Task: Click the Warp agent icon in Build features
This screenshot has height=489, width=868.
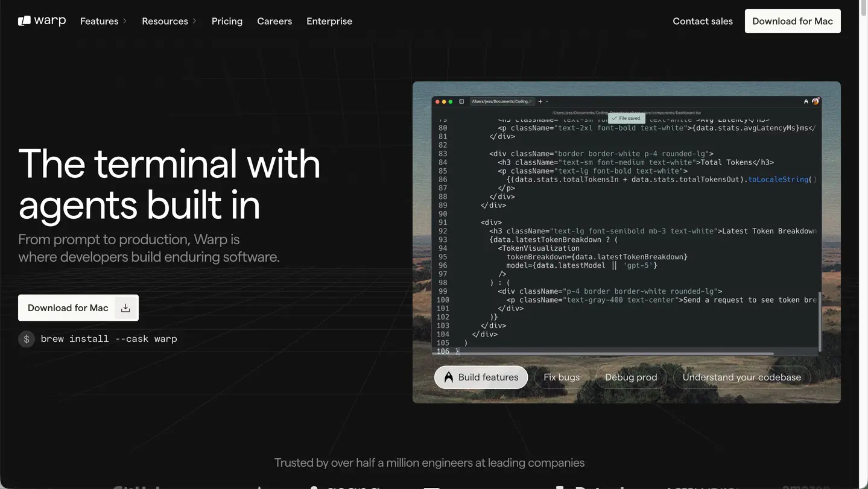Action: pos(448,377)
